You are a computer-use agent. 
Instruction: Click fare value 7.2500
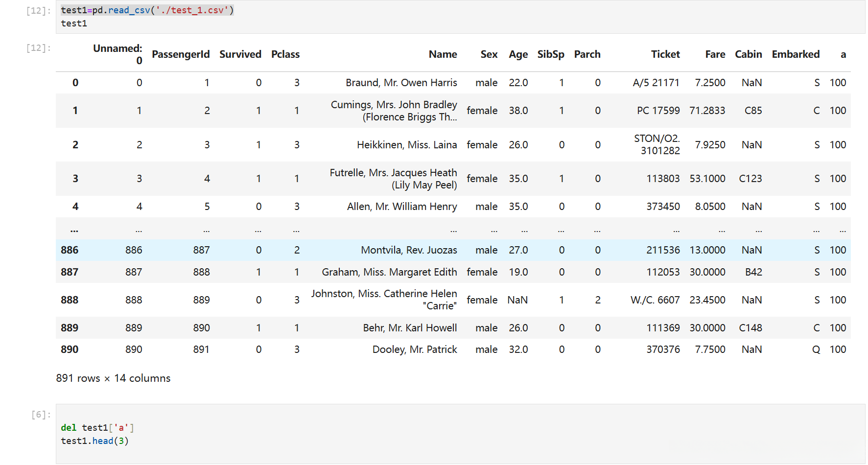click(710, 83)
